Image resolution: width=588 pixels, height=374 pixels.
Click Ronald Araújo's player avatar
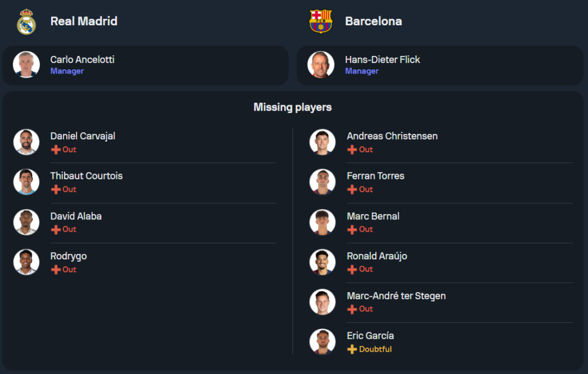click(323, 262)
